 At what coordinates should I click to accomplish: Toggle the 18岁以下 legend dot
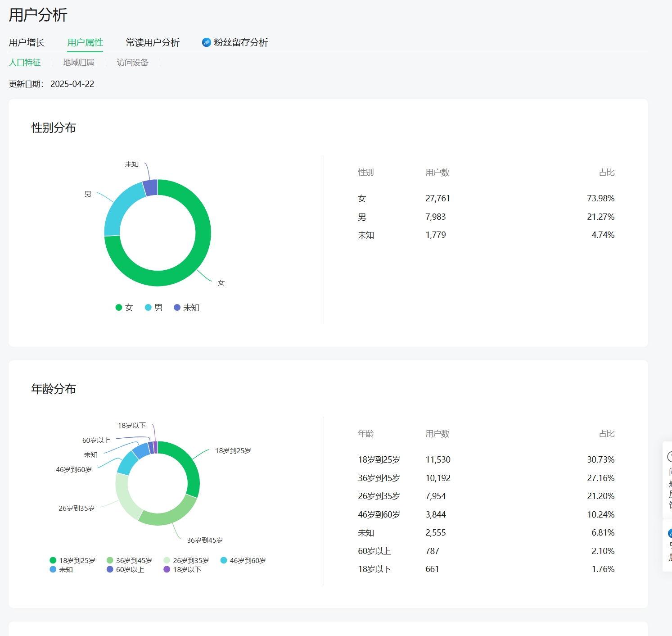167,569
